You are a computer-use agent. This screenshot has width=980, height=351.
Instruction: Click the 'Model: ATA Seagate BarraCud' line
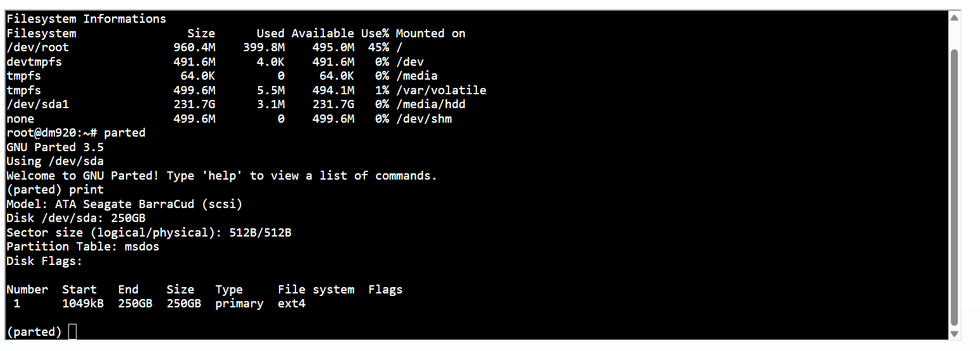point(125,204)
